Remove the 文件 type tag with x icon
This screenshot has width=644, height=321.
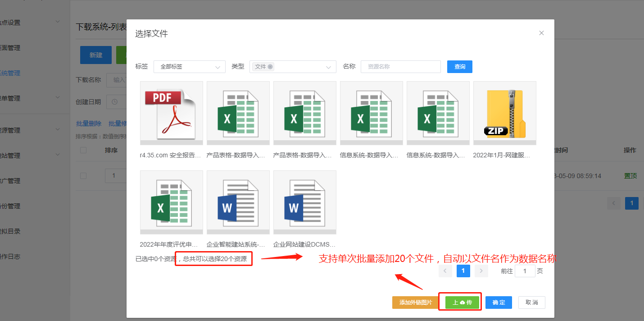click(270, 67)
